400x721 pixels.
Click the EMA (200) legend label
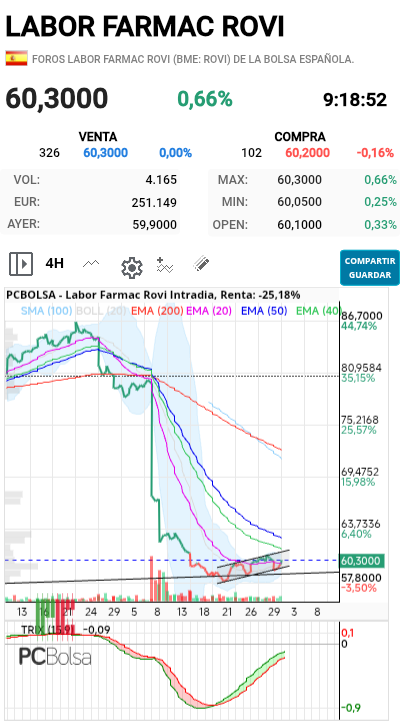point(157,311)
